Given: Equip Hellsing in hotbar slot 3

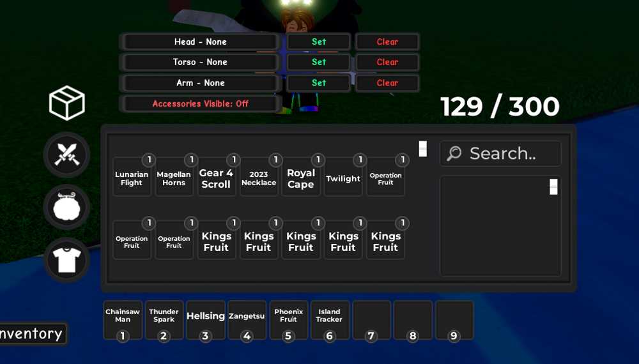Looking at the screenshot, I should [x=205, y=320].
